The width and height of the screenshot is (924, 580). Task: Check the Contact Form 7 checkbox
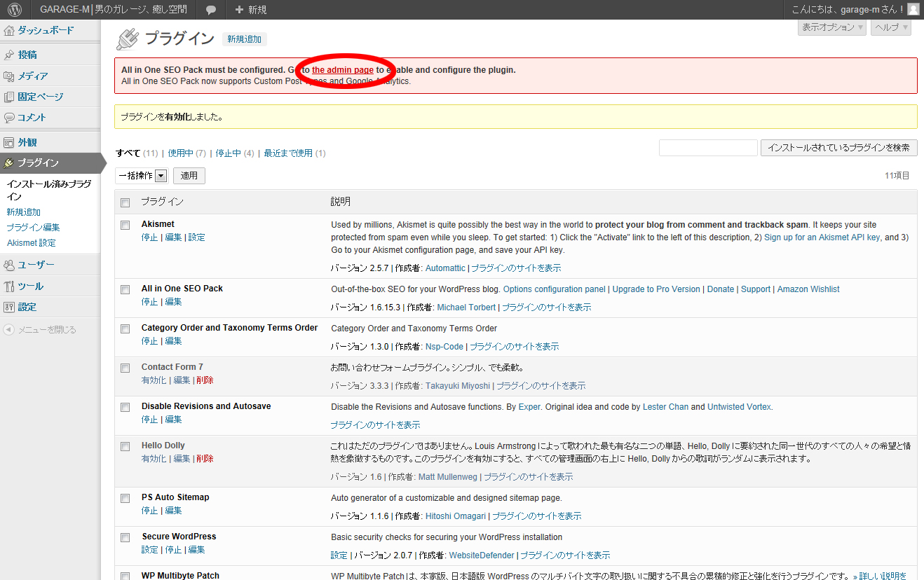pyautogui.click(x=125, y=368)
